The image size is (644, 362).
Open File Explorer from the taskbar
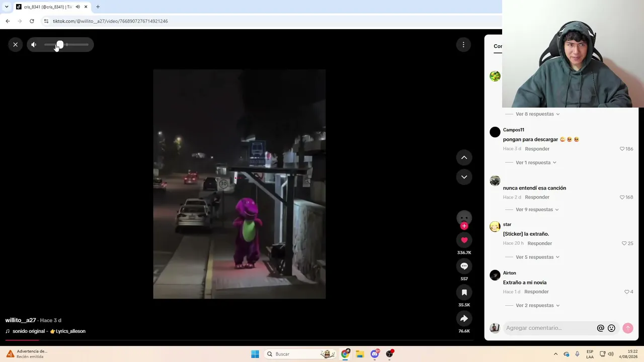coord(360,354)
